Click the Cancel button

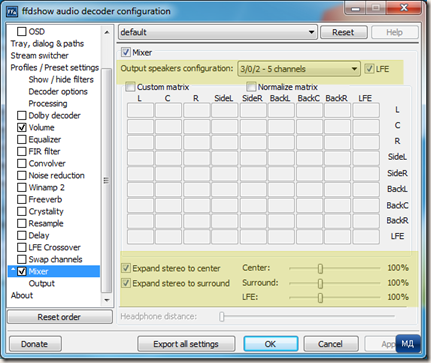pos(331,344)
